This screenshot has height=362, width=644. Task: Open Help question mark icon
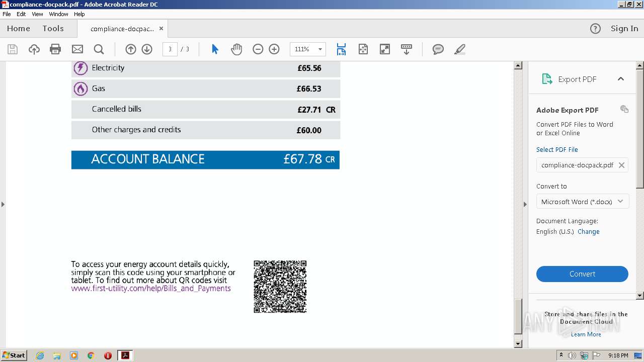595,29
